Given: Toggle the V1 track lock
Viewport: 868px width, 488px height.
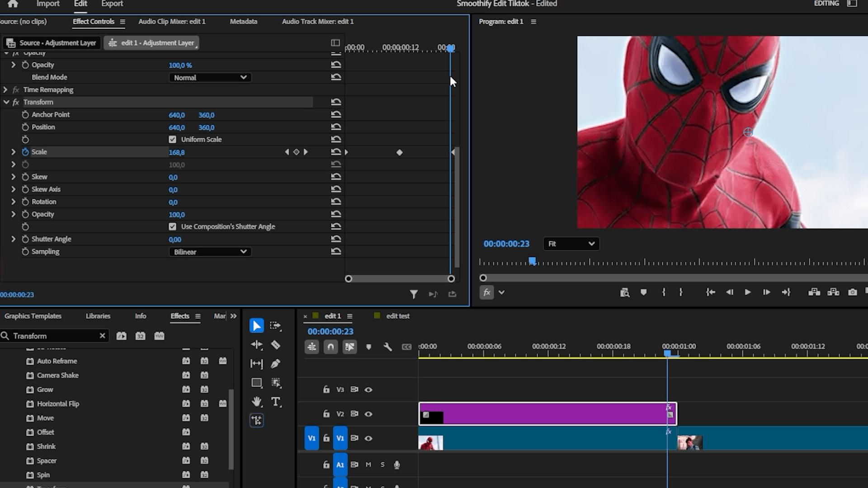Looking at the screenshot, I should click(x=326, y=438).
